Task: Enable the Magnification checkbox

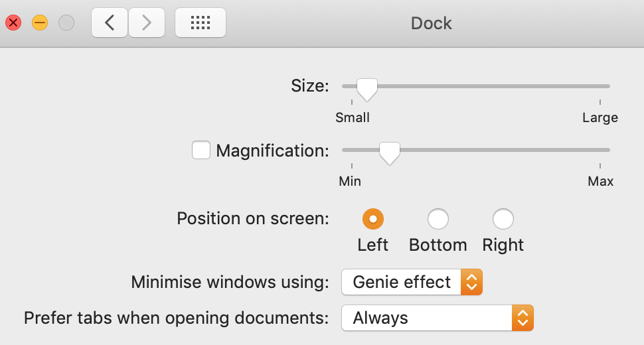Action: tap(201, 151)
